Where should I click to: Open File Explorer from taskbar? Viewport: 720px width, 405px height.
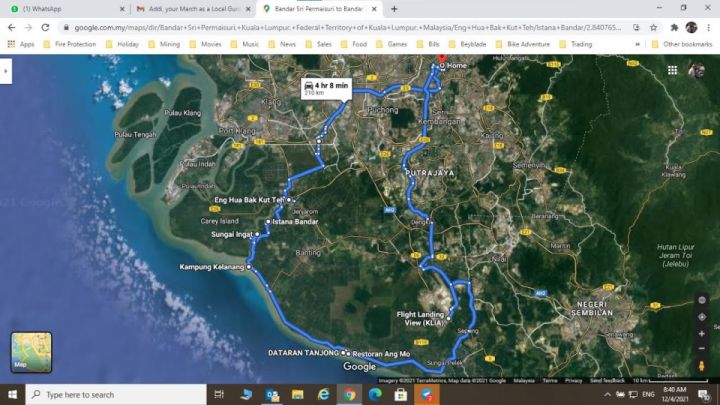pyautogui.click(x=298, y=394)
